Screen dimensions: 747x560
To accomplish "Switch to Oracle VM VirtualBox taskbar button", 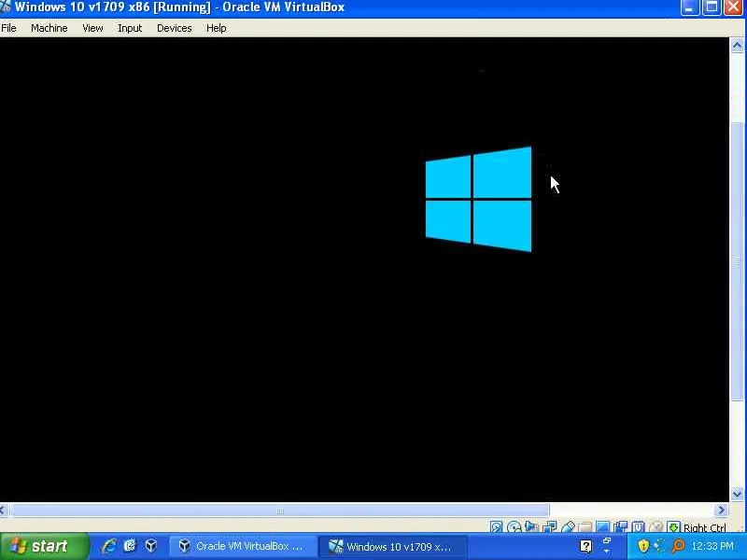I will 243,546.
